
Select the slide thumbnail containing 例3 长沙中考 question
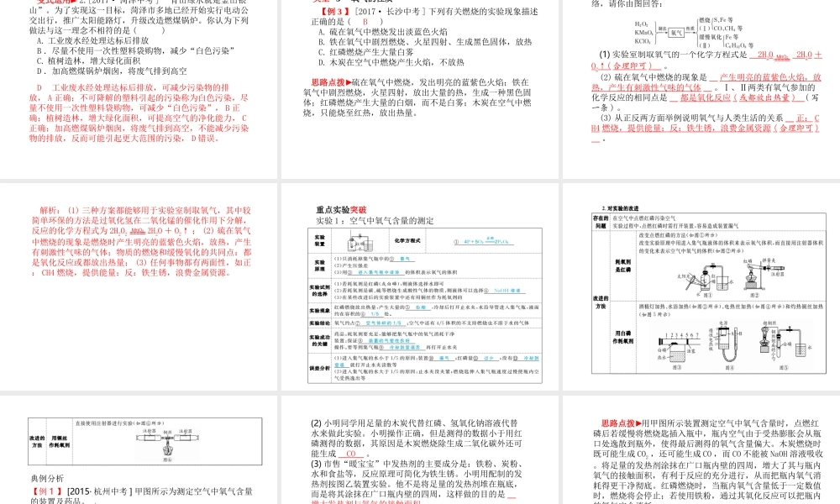click(x=419, y=89)
